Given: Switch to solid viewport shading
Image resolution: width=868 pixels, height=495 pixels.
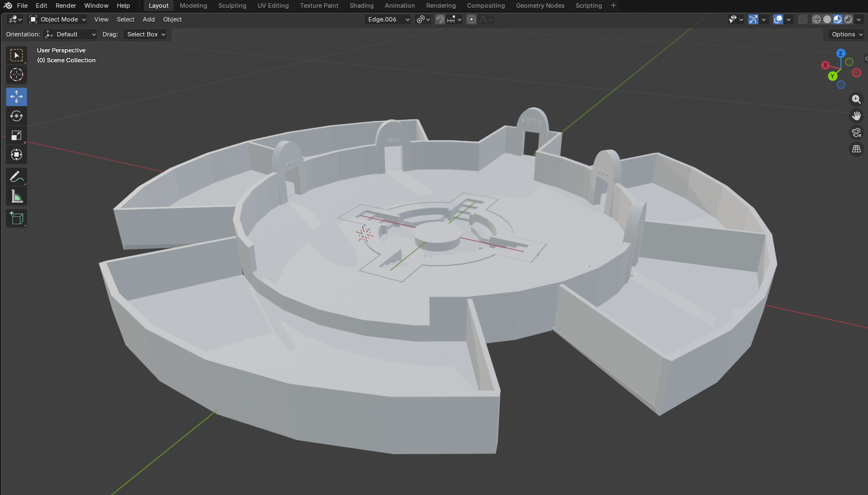Looking at the screenshot, I should [x=827, y=19].
